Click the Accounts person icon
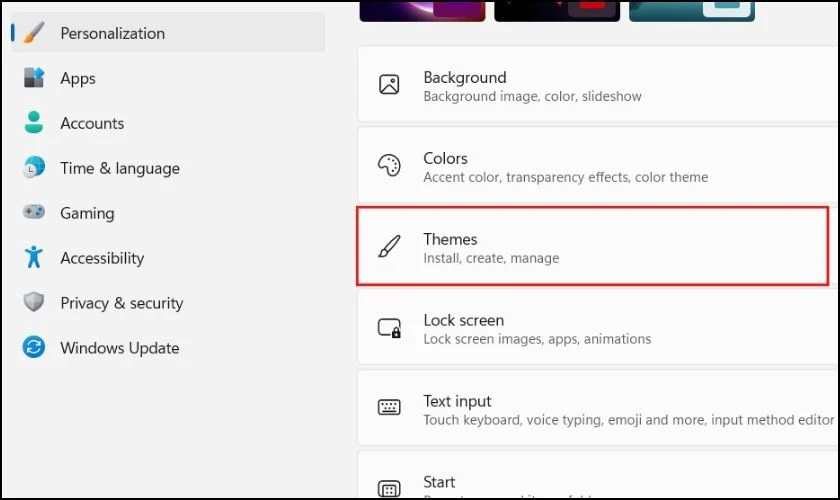 pyautogui.click(x=34, y=123)
